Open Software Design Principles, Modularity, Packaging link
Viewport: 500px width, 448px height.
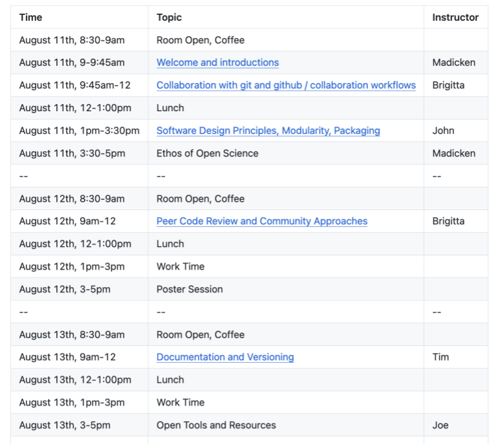268,131
